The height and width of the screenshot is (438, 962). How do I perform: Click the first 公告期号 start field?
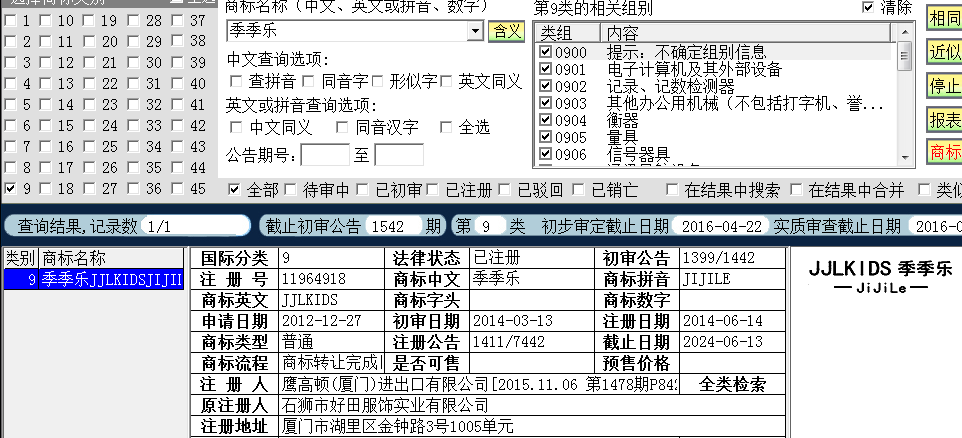(325, 155)
